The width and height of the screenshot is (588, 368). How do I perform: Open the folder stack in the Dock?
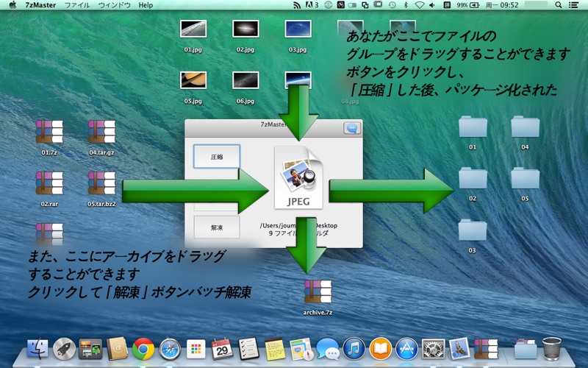coord(526,348)
